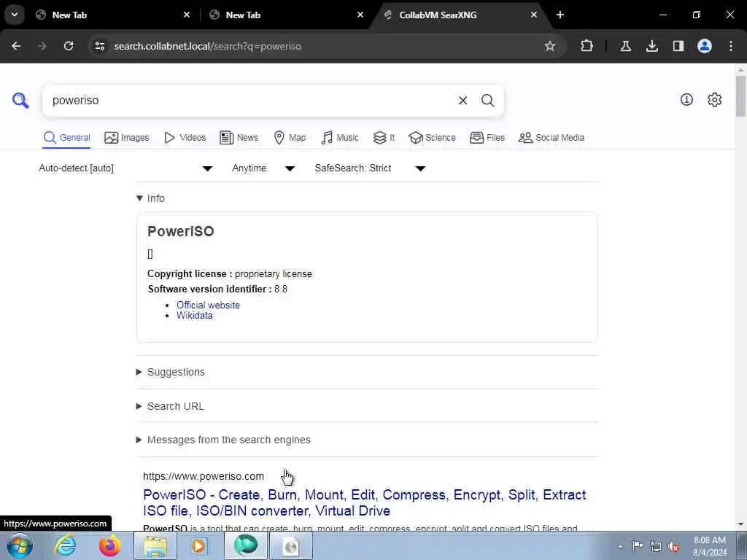Click the network tray icon
This screenshot has height=560, width=747.
point(656,546)
